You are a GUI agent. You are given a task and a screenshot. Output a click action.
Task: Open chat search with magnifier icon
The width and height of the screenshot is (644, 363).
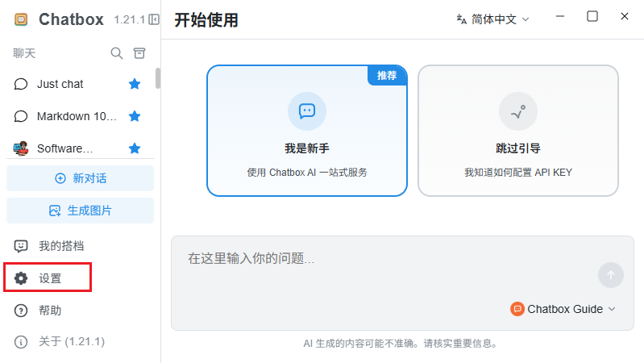click(117, 53)
